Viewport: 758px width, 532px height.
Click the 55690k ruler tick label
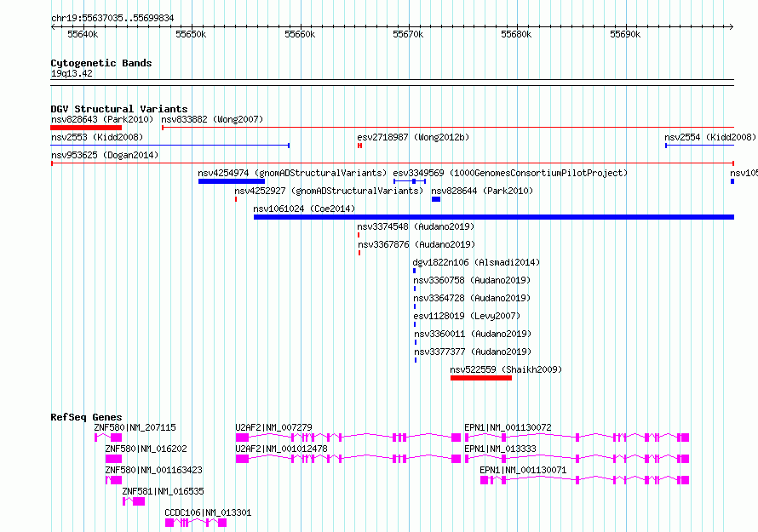pos(625,34)
